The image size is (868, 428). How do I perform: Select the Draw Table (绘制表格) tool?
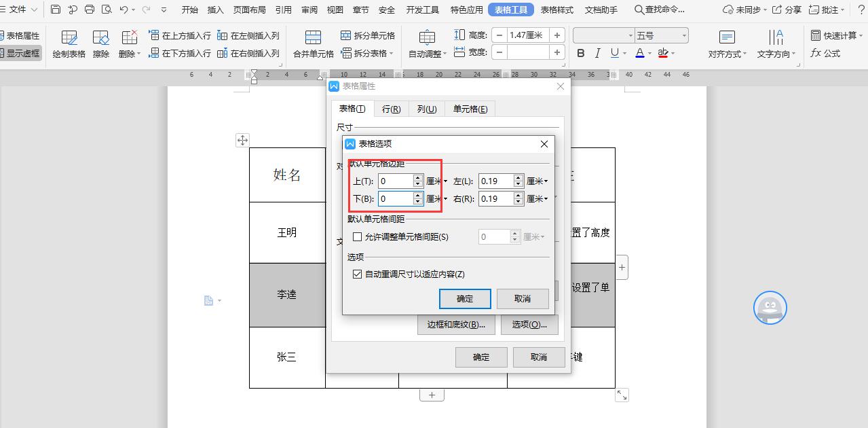(69, 43)
